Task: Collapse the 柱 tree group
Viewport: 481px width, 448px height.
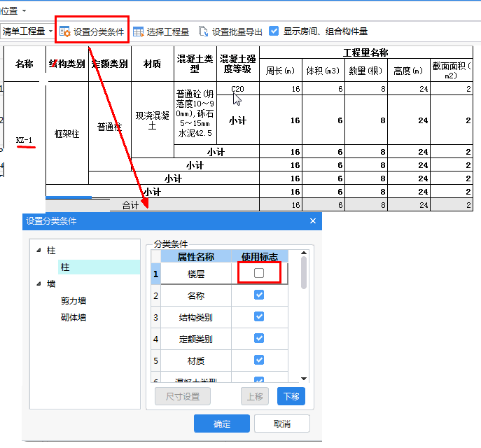Action: [39, 251]
